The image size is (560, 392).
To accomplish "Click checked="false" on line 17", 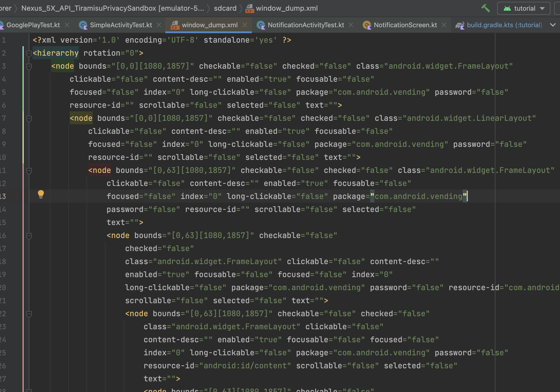I will pyautogui.click(x=159, y=248).
